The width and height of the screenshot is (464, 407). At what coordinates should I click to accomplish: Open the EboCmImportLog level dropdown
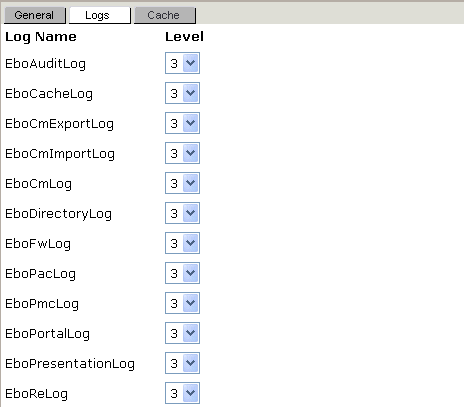[182, 153]
